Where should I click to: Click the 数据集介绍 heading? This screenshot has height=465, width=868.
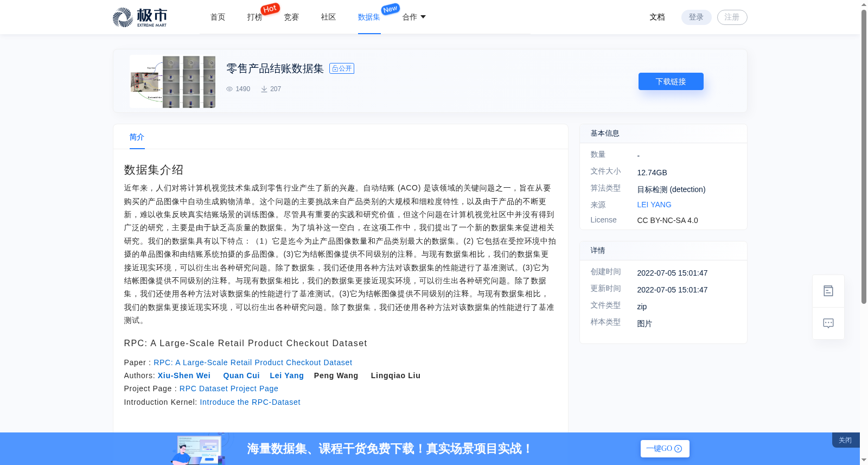pos(154,170)
